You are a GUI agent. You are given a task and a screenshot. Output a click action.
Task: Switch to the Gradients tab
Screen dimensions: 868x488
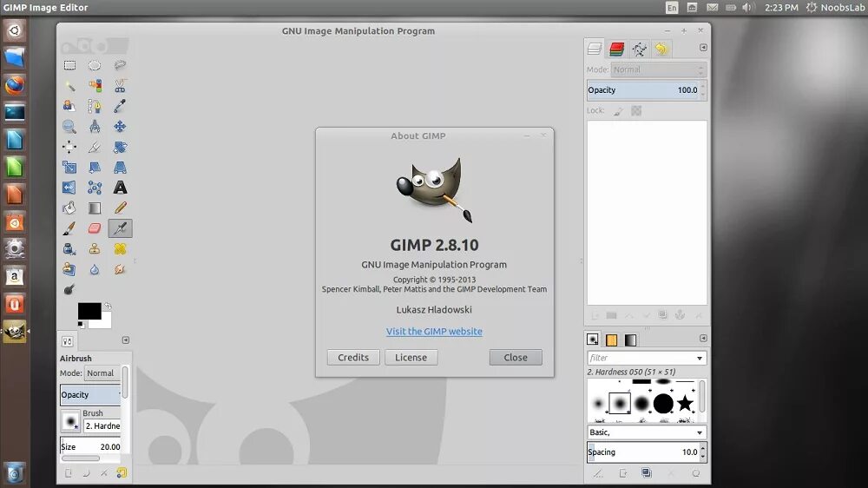click(x=630, y=340)
